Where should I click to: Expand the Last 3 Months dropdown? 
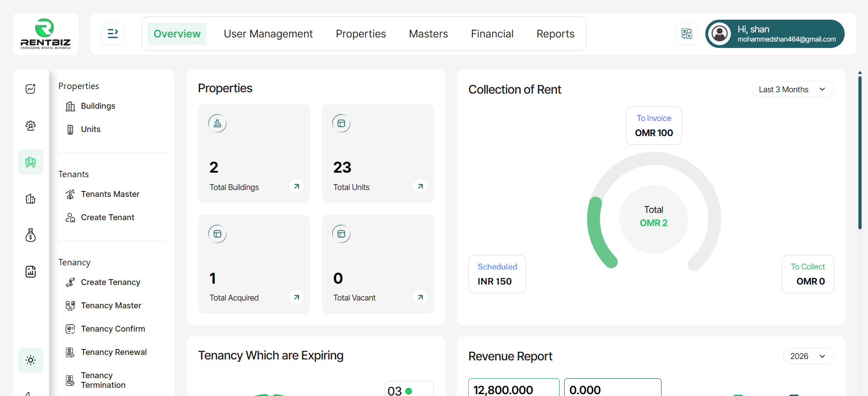point(793,90)
